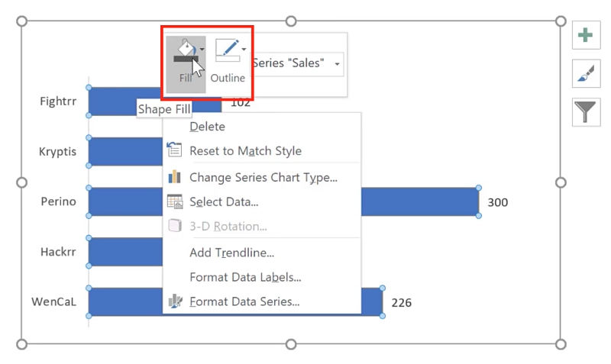
Task: Click the Shape Fill paint bucket icon
Action: 184,52
